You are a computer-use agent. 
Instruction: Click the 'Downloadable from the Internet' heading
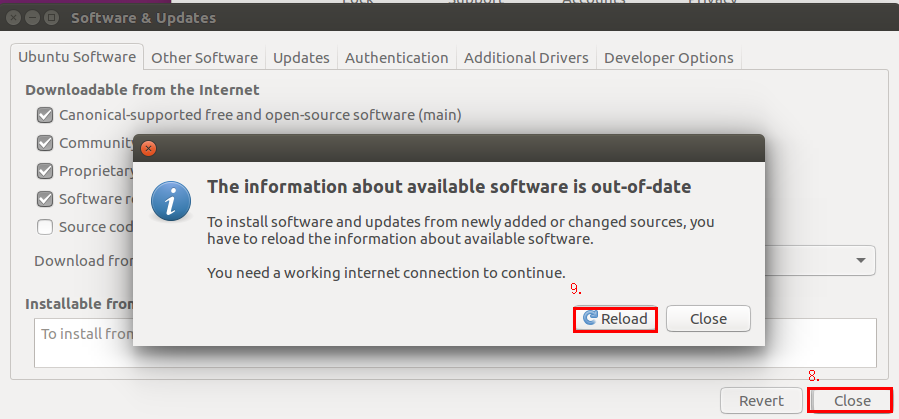pos(142,90)
